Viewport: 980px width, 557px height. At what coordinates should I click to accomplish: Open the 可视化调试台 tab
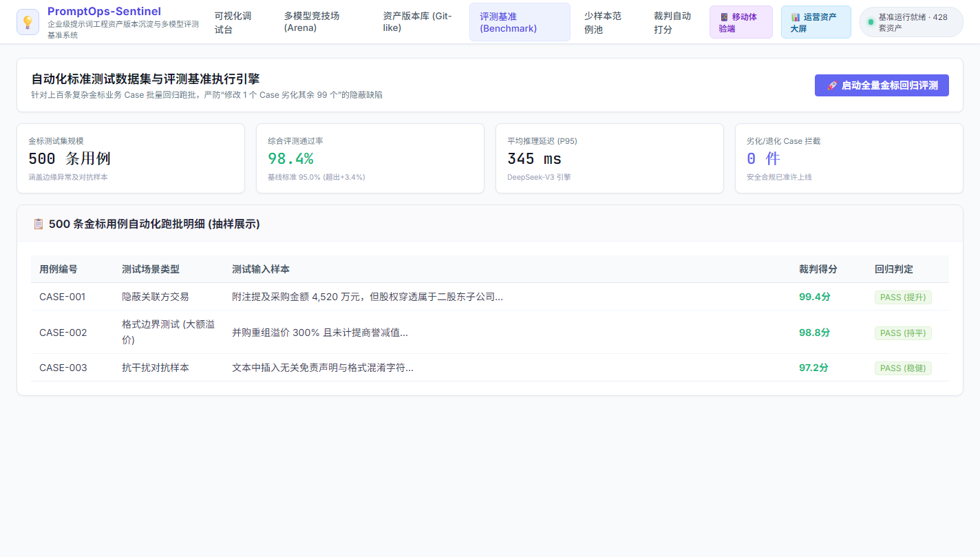pyautogui.click(x=236, y=22)
